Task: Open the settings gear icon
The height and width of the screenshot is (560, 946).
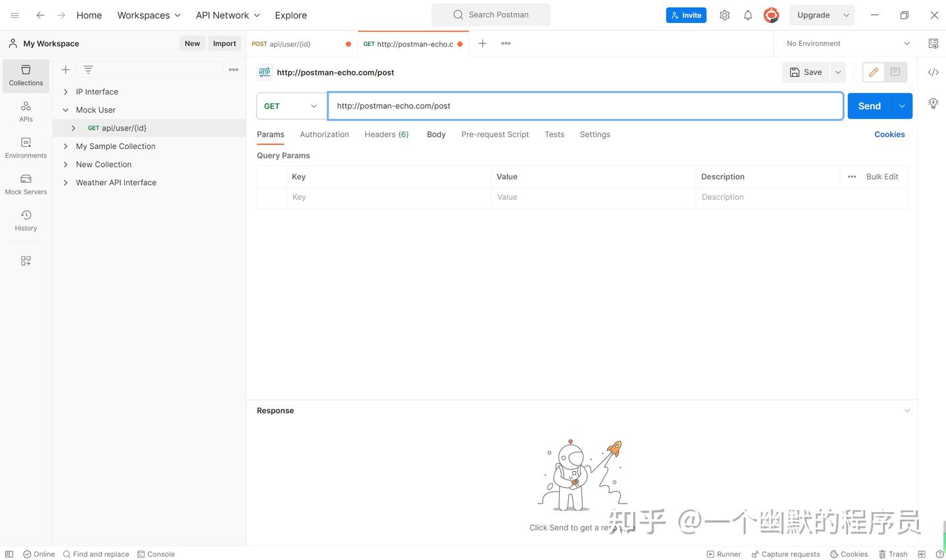Action: [x=725, y=15]
